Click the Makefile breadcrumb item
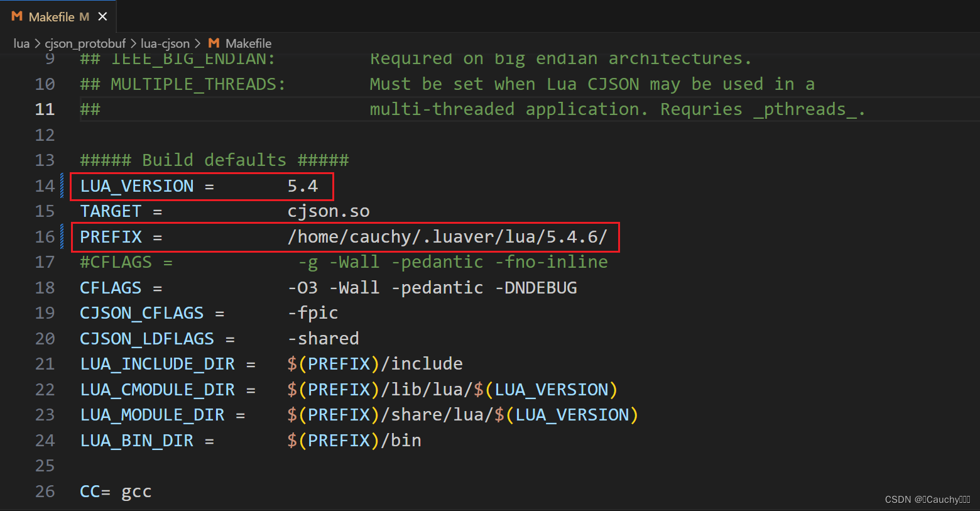This screenshot has height=511, width=980. pos(248,43)
